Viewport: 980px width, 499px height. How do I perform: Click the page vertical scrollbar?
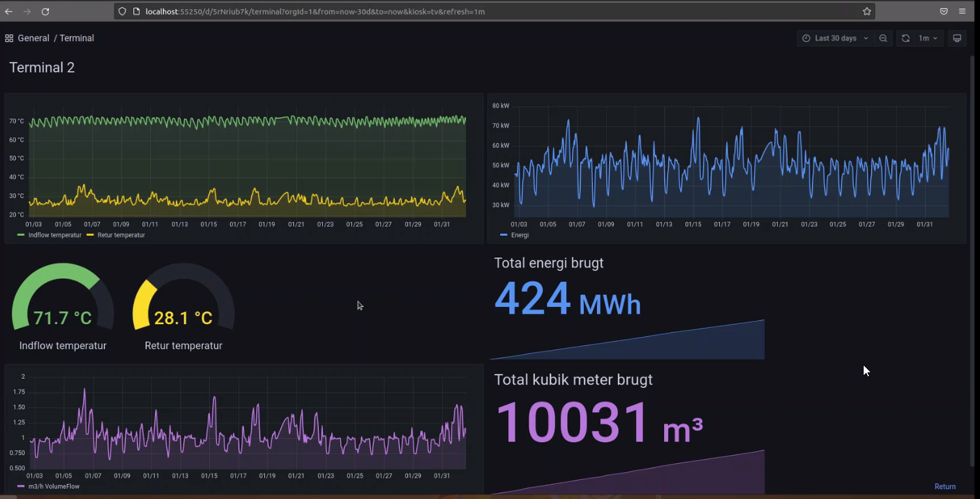coord(972,261)
